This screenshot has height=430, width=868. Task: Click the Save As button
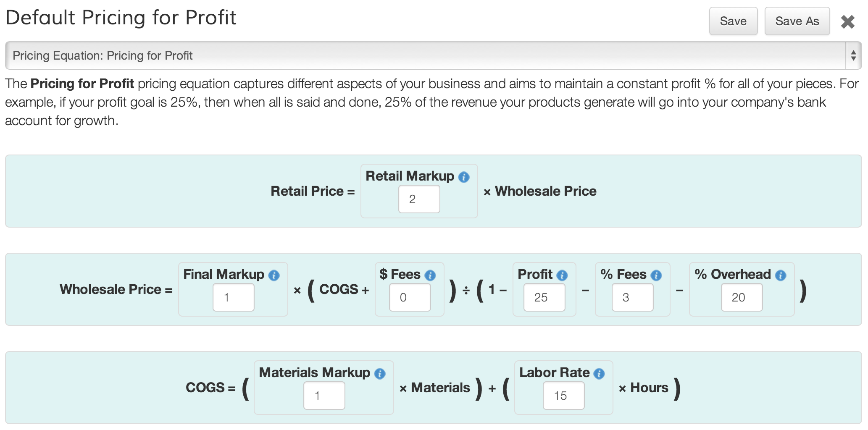point(797,21)
